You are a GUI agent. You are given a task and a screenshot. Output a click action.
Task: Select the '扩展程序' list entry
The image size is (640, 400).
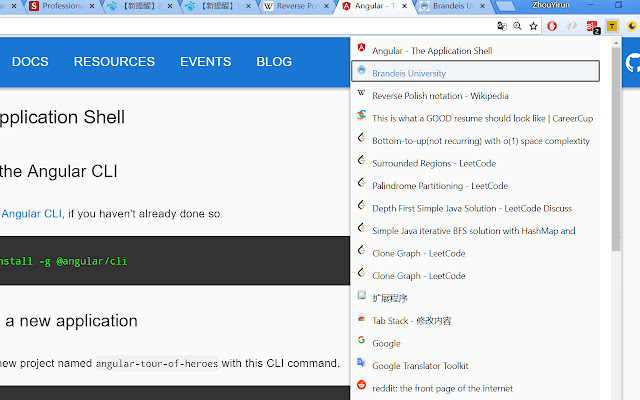pyautogui.click(x=476, y=298)
